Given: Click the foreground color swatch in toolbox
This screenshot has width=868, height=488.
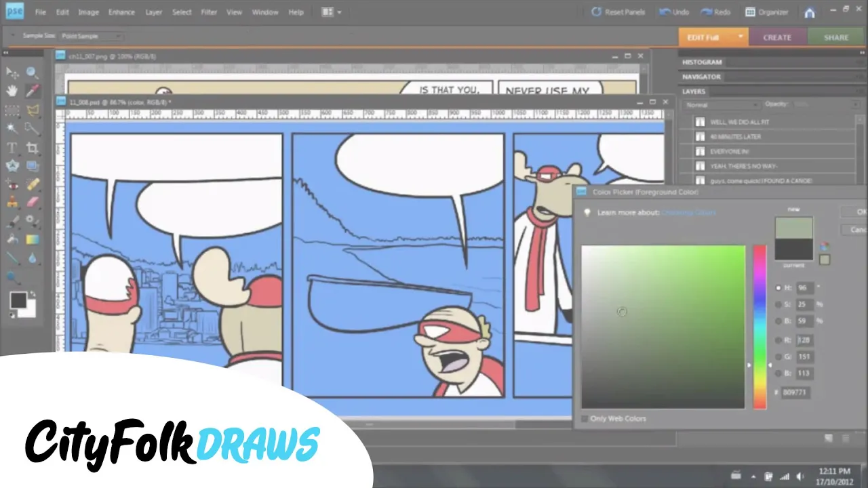Looking at the screenshot, I should pos(18,300).
